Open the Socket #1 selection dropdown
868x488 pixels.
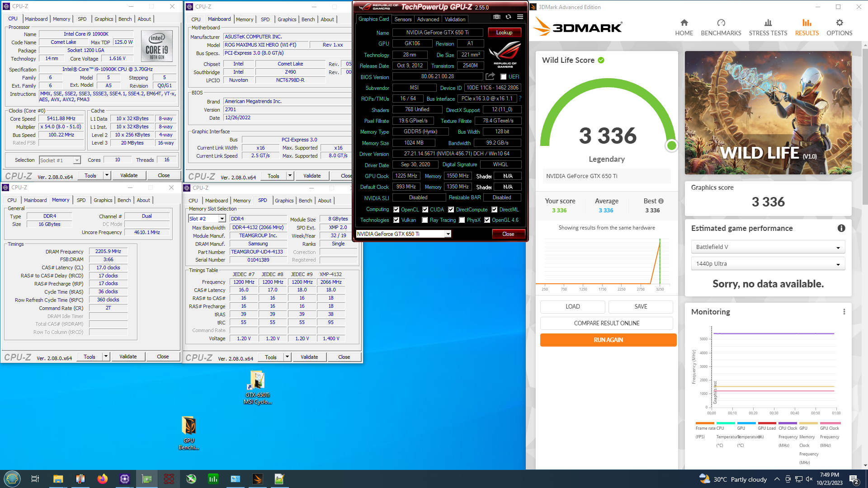coord(60,160)
